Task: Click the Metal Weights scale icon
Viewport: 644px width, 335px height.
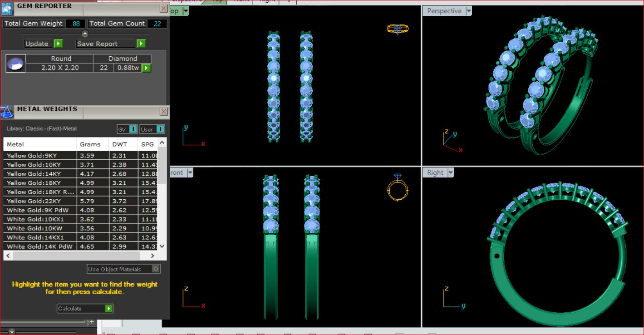Action: pyautogui.click(x=7, y=112)
